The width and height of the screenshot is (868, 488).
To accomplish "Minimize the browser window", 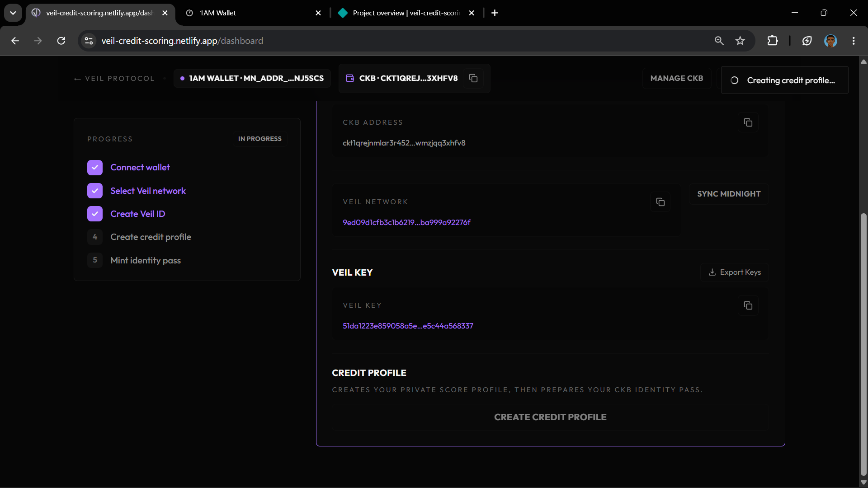I will point(795,13).
